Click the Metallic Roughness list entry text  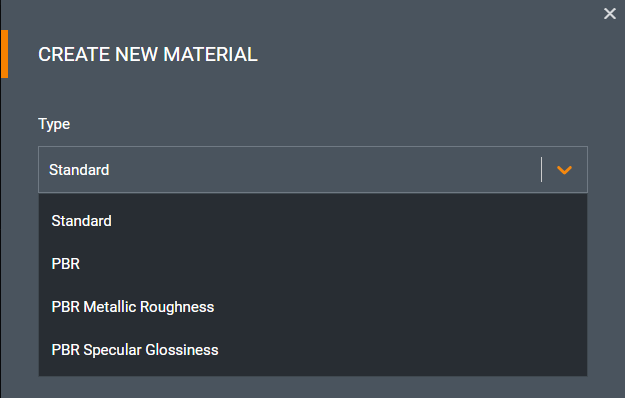149,307
